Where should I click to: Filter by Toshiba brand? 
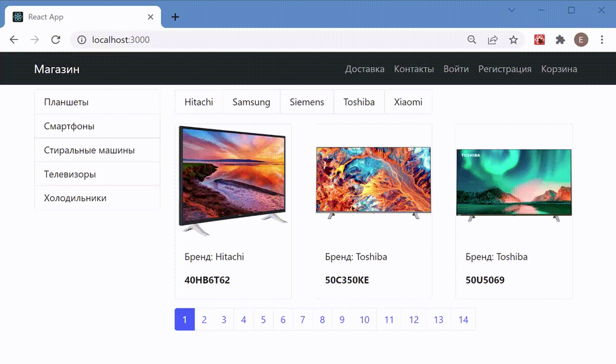point(359,102)
